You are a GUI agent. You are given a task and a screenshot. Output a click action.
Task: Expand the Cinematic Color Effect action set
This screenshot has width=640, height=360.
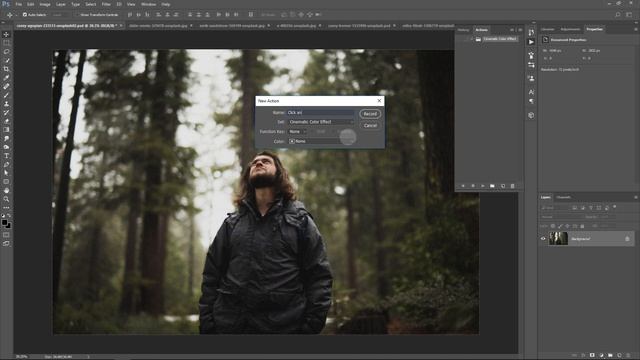pyautogui.click(x=471, y=39)
